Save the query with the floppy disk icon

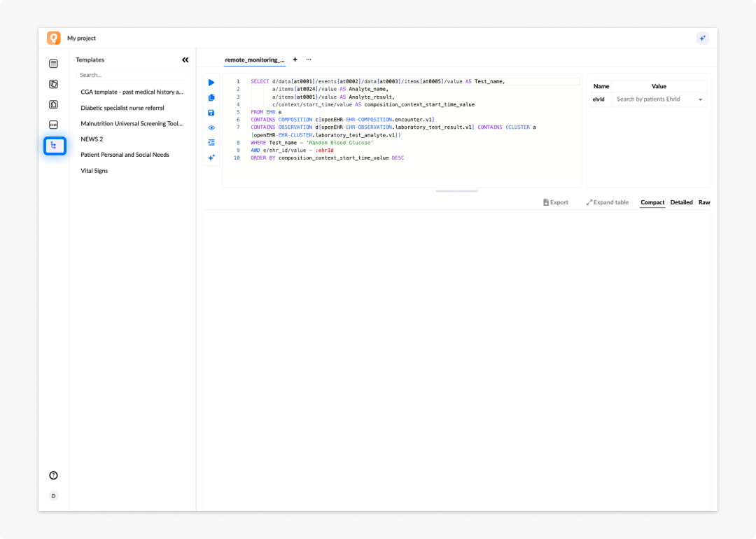(211, 113)
